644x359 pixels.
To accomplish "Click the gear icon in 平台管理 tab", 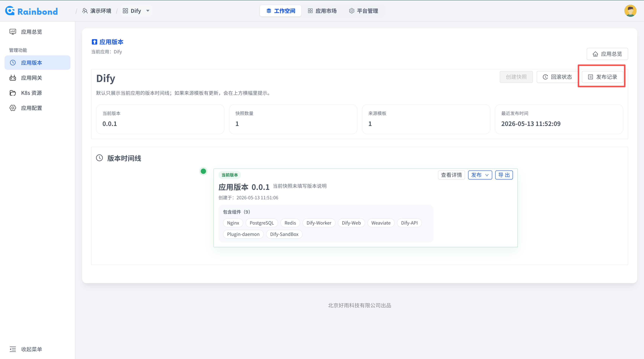I will [x=352, y=11].
